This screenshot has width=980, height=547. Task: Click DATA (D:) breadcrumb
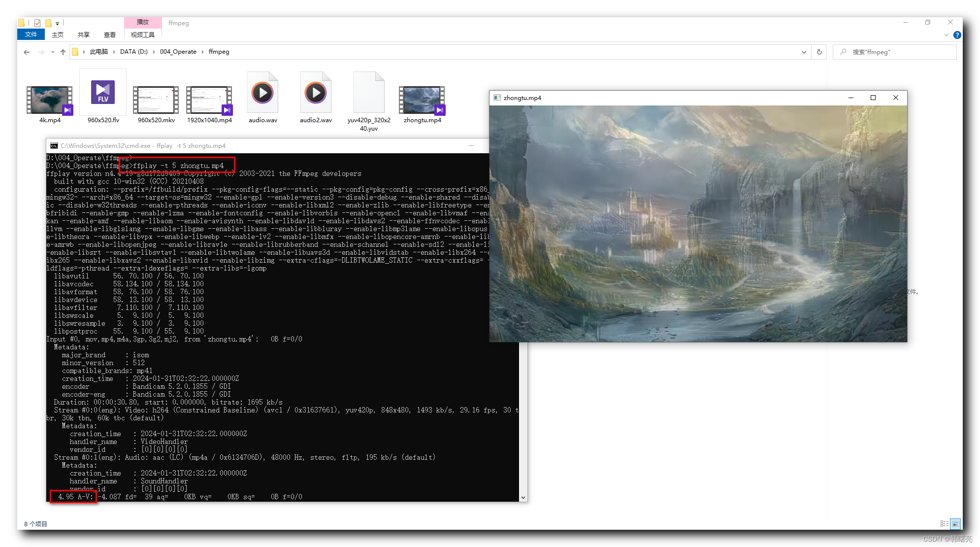(x=133, y=52)
